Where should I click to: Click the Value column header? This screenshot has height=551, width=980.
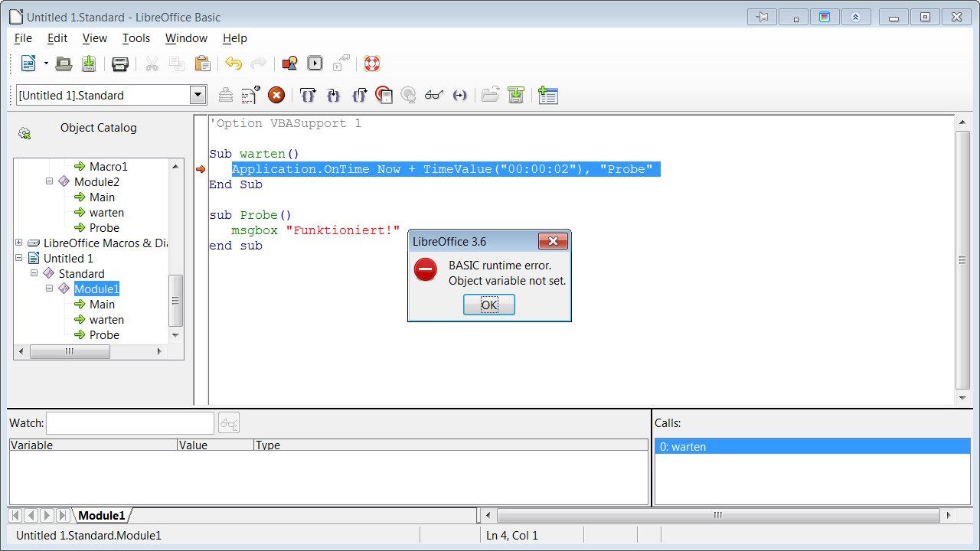coord(215,445)
